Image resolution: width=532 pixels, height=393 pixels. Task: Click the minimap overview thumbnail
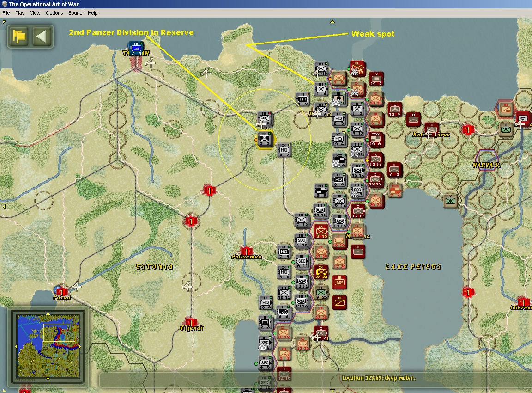coord(48,346)
